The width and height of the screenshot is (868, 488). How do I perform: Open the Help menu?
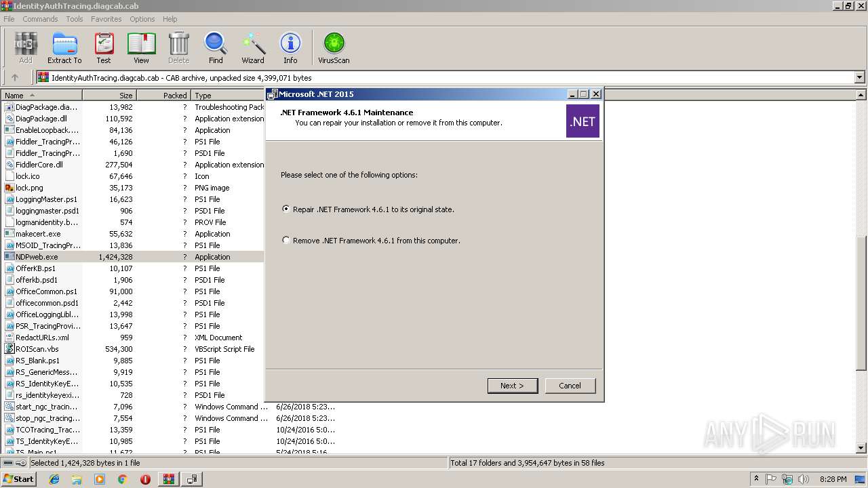170,19
